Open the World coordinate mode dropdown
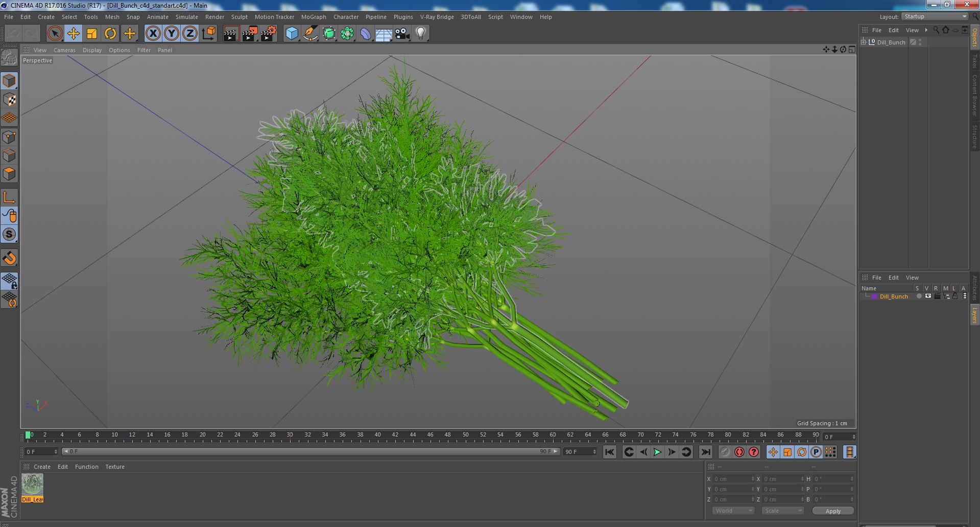Viewport: 980px width, 527px height. (733, 511)
